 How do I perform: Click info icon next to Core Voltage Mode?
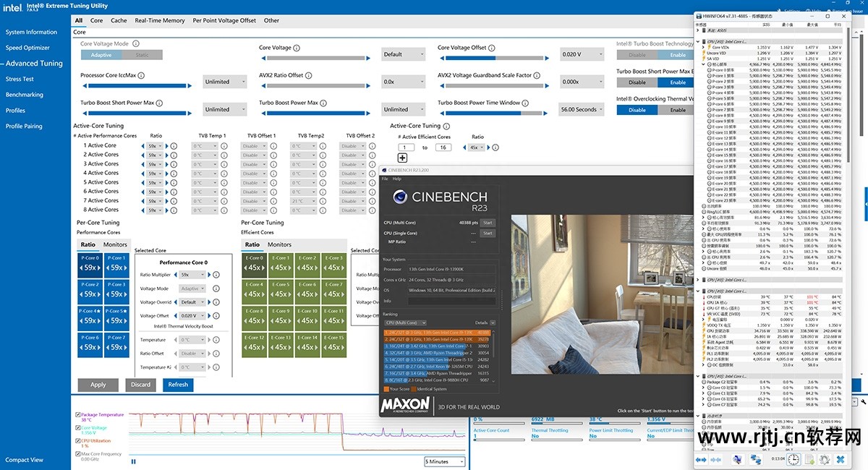[135, 44]
